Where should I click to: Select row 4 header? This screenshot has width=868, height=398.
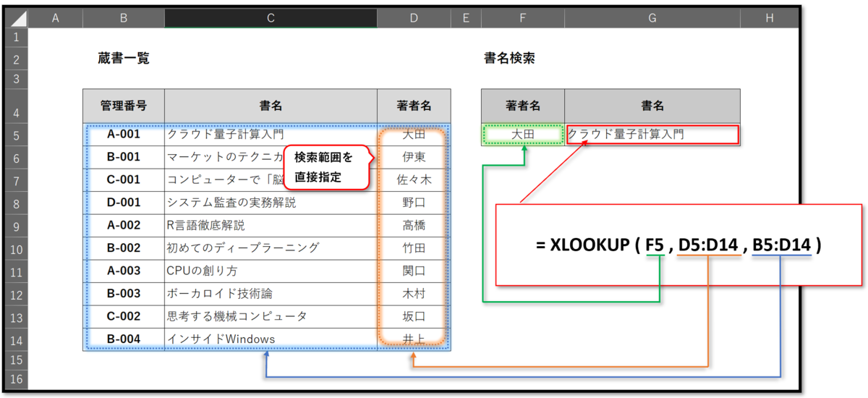coord(17,106)
